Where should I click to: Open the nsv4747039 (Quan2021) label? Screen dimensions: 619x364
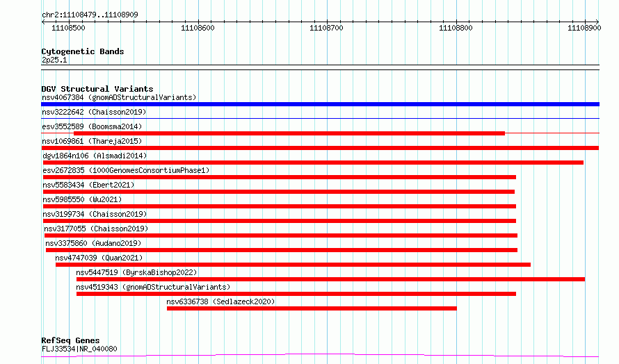[x=99, y=258]
